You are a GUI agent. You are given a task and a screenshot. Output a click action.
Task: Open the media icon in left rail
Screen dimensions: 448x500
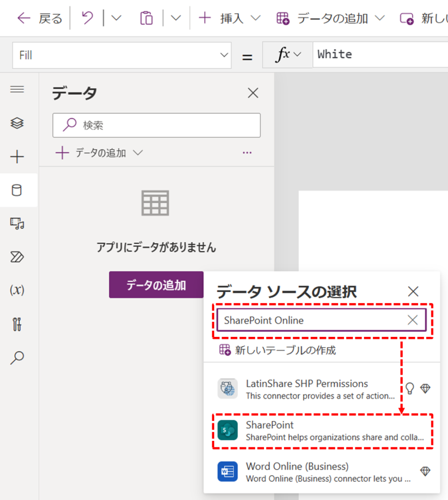click(x=17, y=224)
